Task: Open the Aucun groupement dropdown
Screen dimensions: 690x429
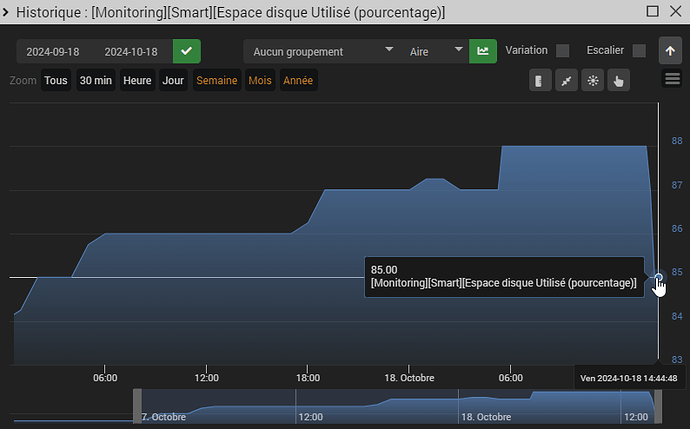Action: [x=320, y=51]
